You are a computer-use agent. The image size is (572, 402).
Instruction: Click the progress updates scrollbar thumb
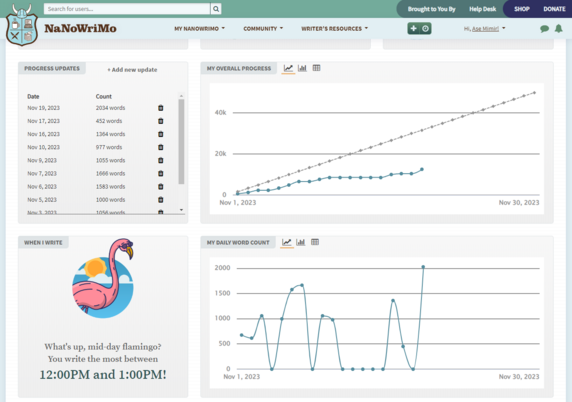(181, 142)
